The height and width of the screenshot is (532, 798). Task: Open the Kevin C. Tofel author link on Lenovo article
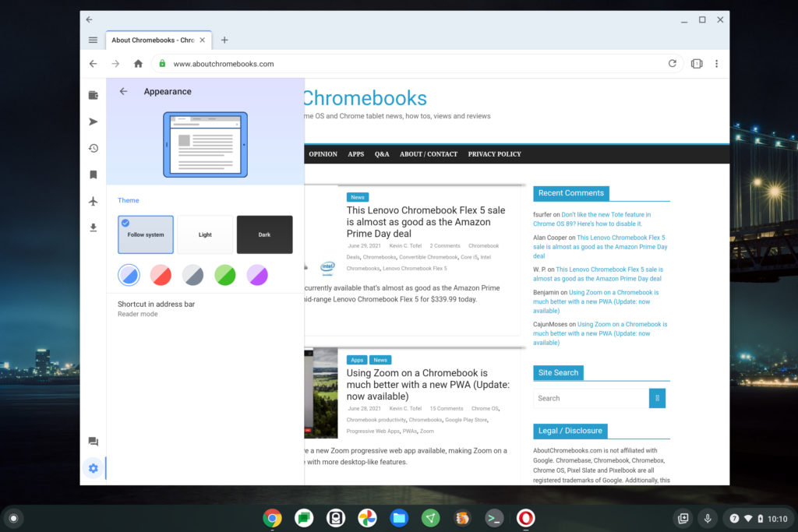pos(405,245)
